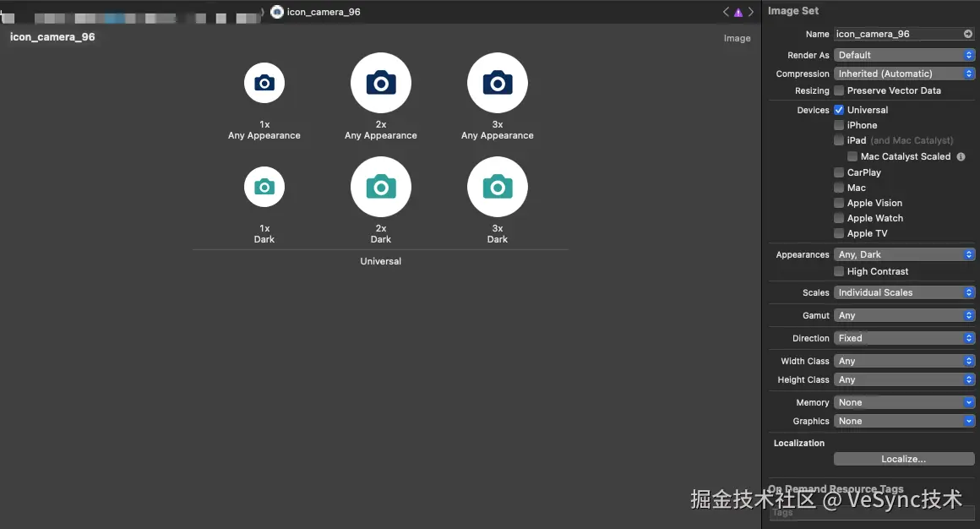Select the 3x Dark camera image
The image size is (980, 529).
pyautogui.click(x=498, y=187)
